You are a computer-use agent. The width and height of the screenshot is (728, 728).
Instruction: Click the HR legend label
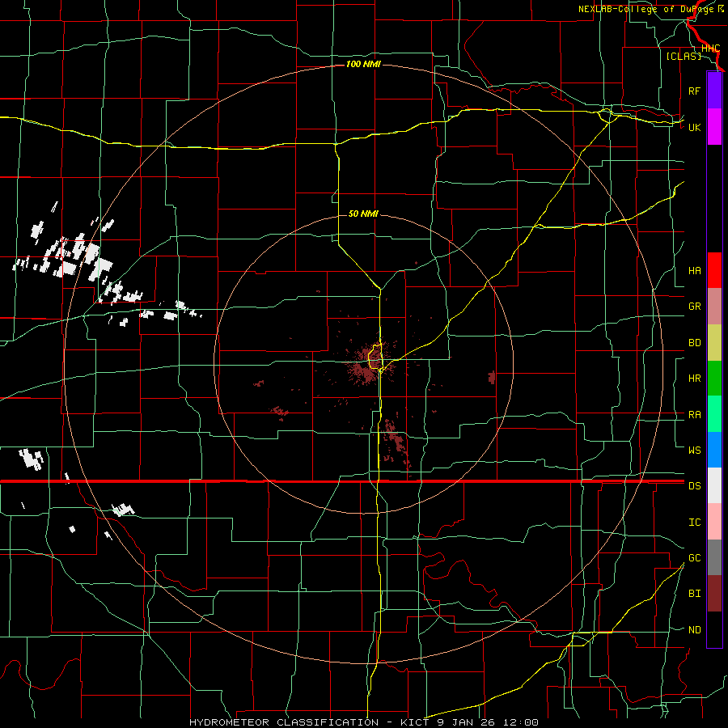(694, 379)
